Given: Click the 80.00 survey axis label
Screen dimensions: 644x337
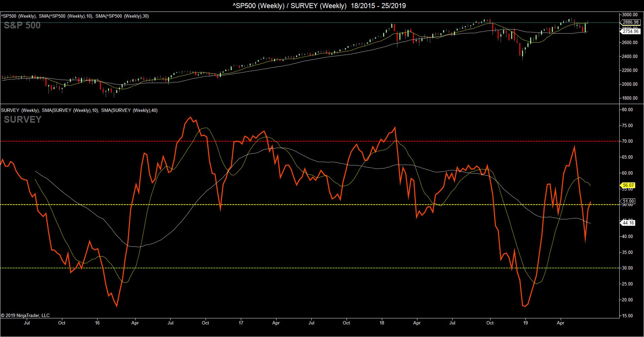Looking at the screenshot, I should [628, 110].
